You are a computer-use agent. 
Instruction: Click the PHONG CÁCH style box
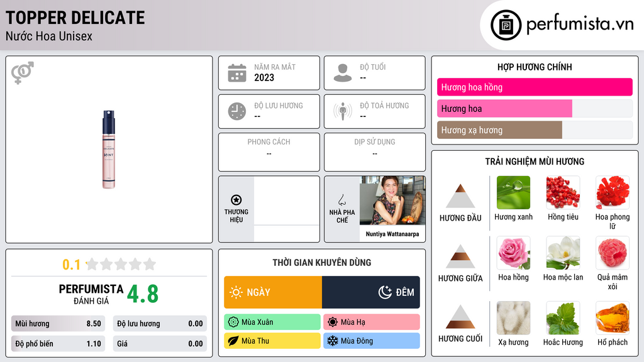269,152
